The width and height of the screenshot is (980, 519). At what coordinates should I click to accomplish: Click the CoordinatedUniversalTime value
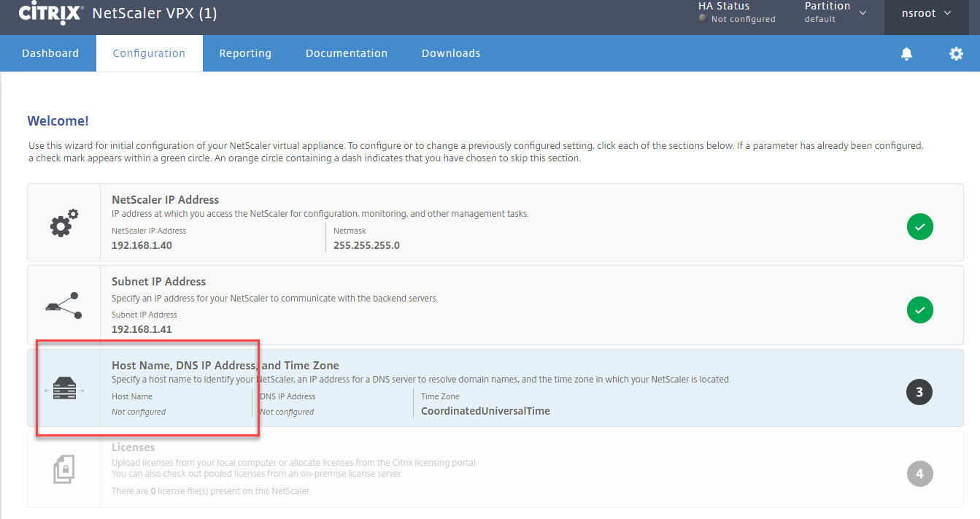coord(485,411)
